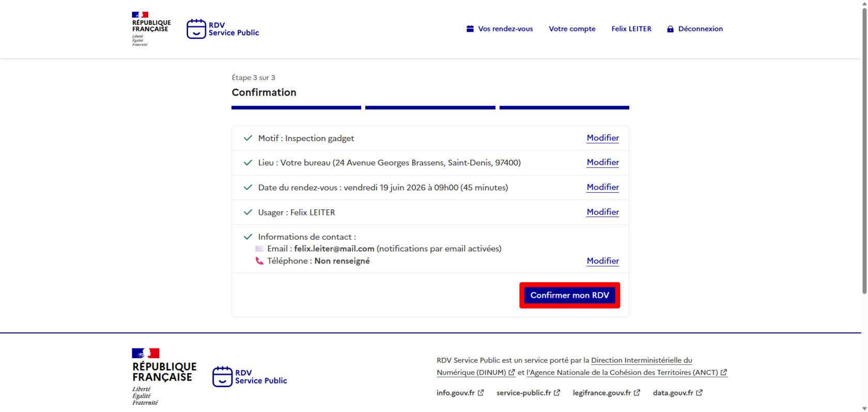This screenshot has height=412, width=868.
Task: Log out via Déconnexion
Action: [695, 29]
